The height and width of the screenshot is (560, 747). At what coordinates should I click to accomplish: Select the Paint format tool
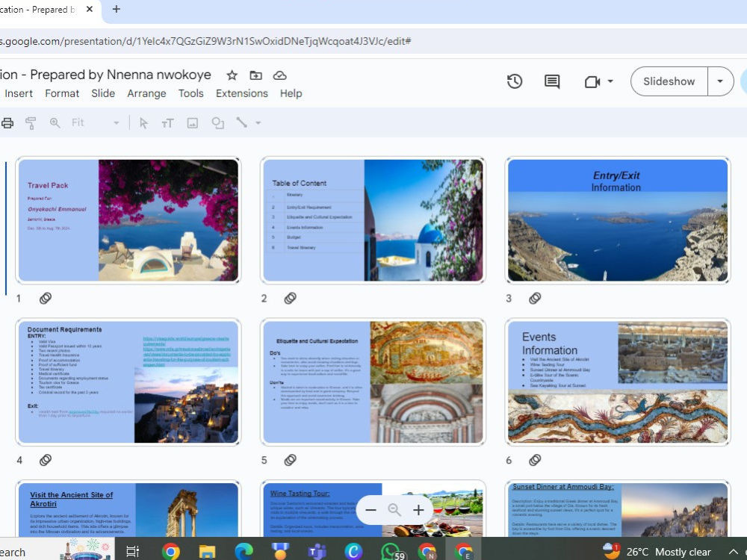31,123
